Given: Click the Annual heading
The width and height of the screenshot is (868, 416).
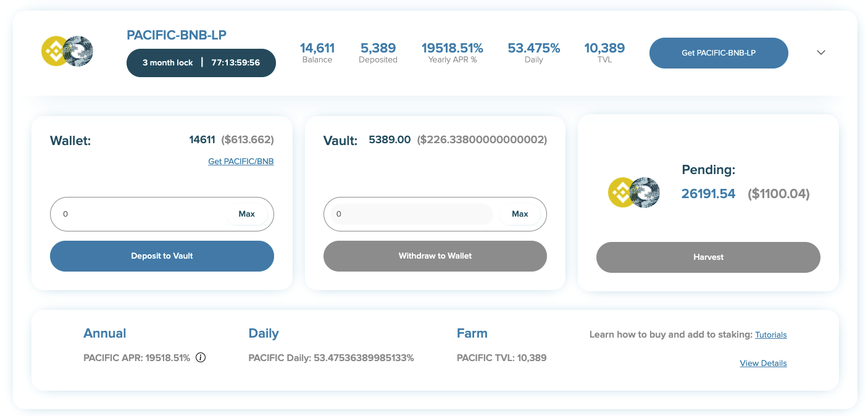Looking at the screenshot, I should point(105,333).
